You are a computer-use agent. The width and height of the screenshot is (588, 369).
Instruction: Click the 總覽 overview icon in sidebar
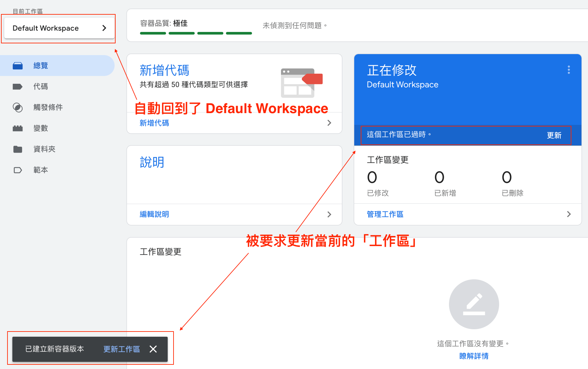pos(18,66)
